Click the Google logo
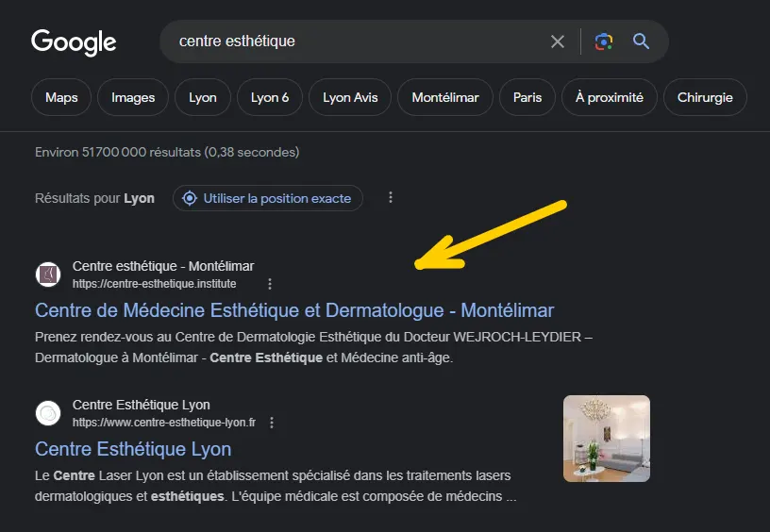Screen dimensions: 770x532 74,42
